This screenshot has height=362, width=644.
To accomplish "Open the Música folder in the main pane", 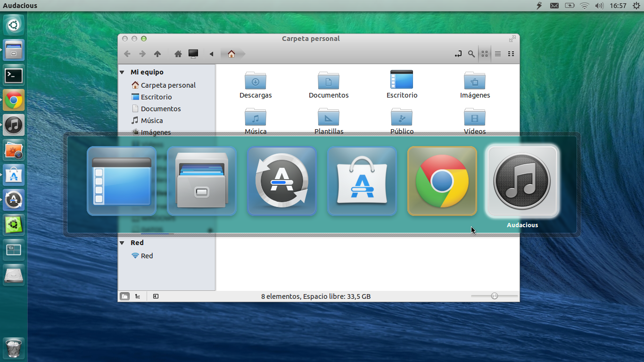I will point(256,121).
